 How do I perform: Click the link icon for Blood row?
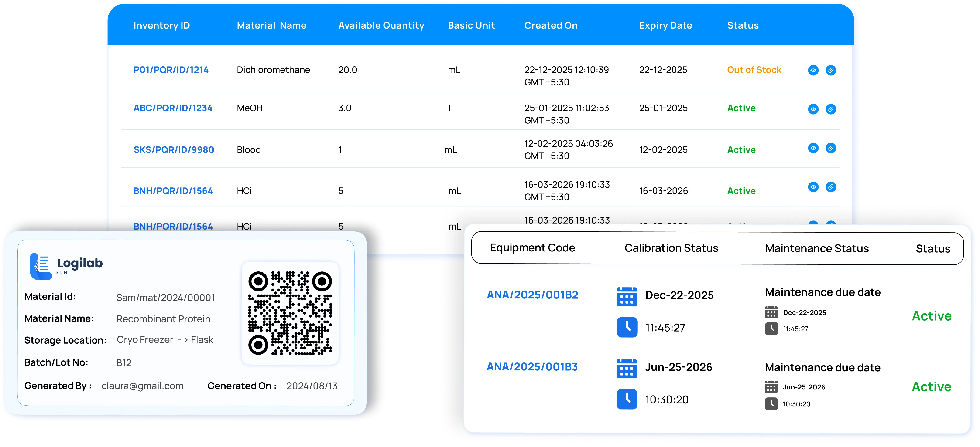click(x=830, y=148)
